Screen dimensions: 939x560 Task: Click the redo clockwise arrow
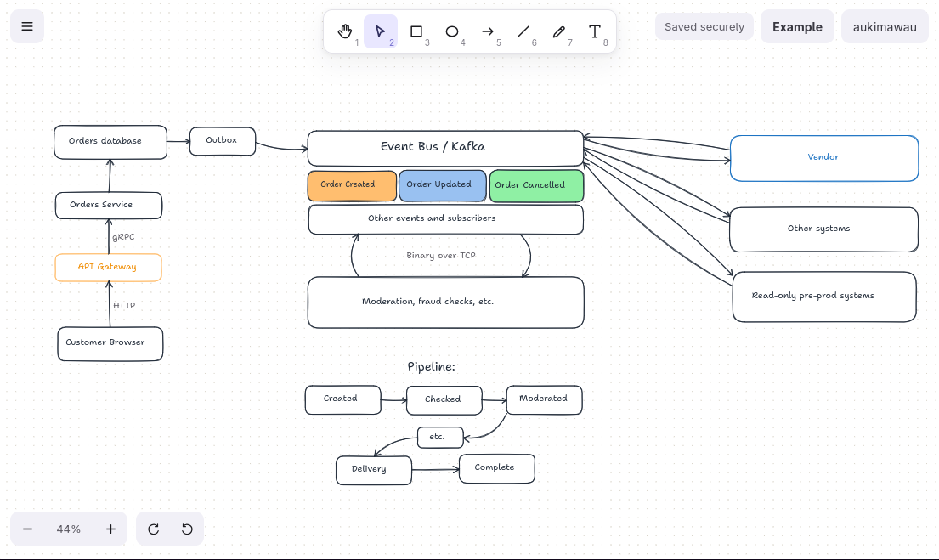click(153, 529)
